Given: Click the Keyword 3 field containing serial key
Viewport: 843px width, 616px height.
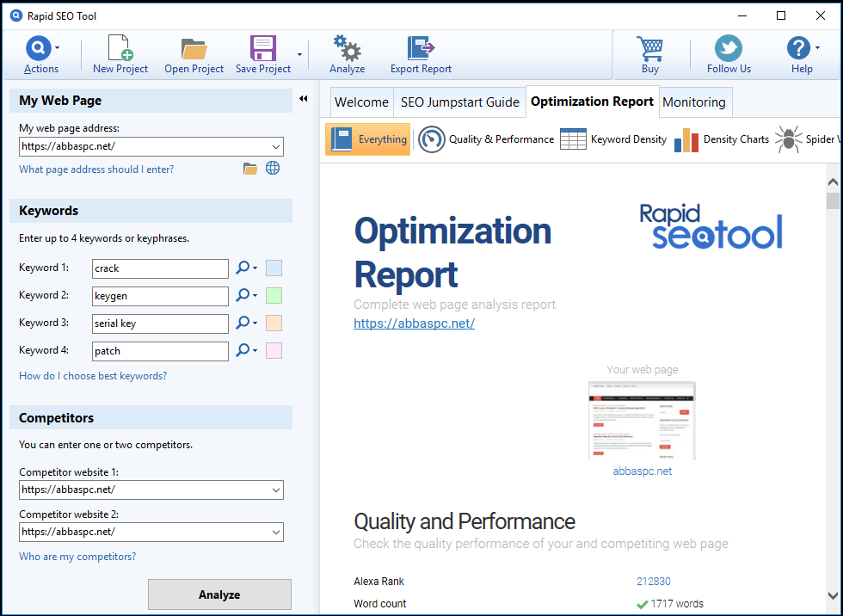Looking at the screenshot, I should pos(160,323).
